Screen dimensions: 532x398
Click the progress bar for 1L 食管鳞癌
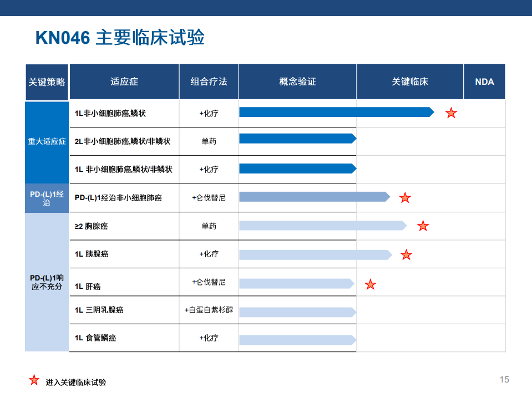(298, 340)
